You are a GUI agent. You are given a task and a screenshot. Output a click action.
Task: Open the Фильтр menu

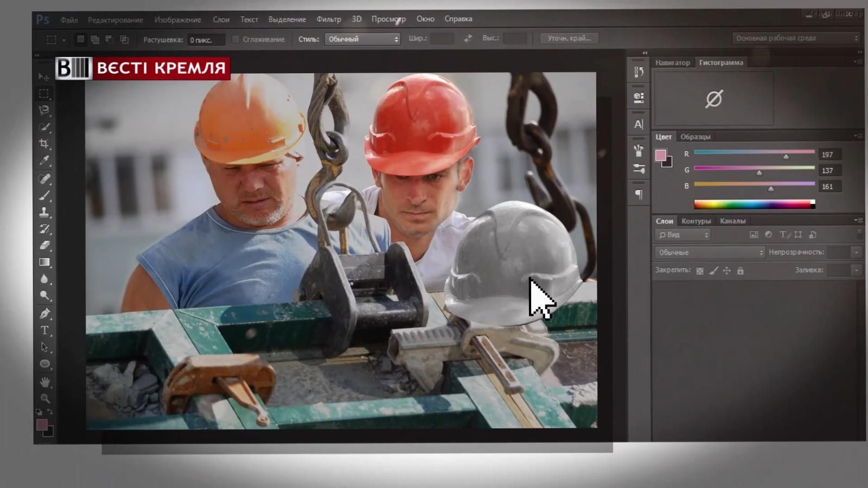point(329,19)
